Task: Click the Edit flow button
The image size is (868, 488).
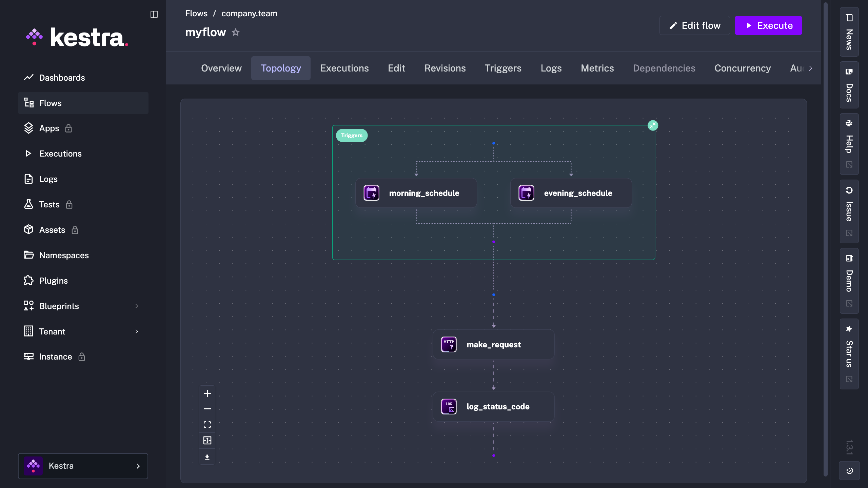Action: (x=694, y=25)
